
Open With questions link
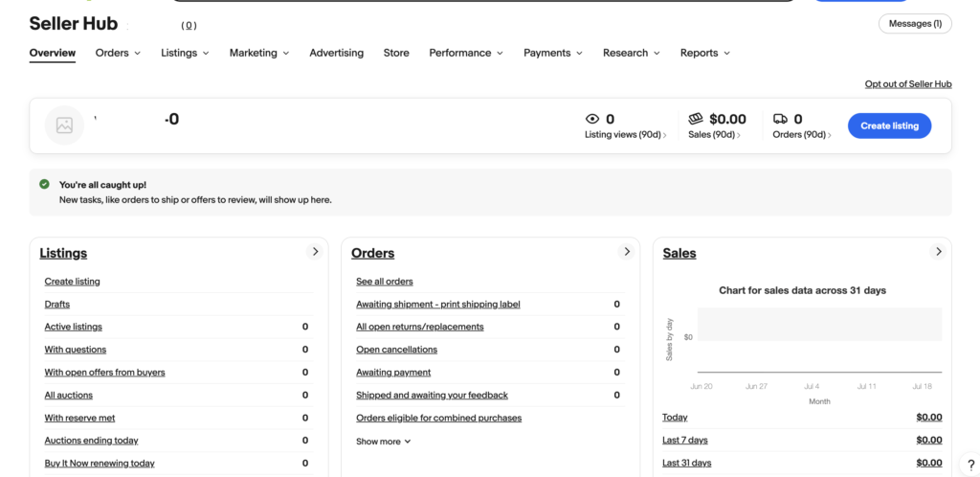(x=75, y=350)
